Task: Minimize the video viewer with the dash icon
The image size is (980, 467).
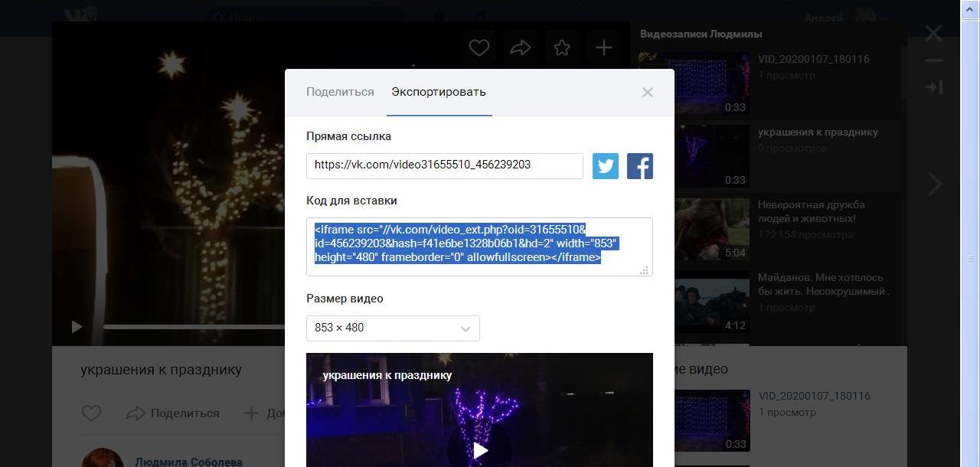Action: coord(933,60)
